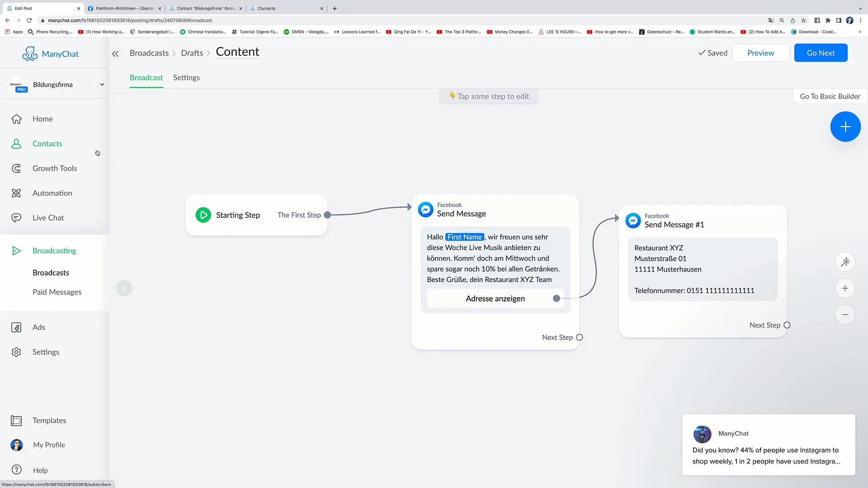868x488 pixels.
Task: Select the Broadcasting sidebar icon
Action: tap(16, 251)
